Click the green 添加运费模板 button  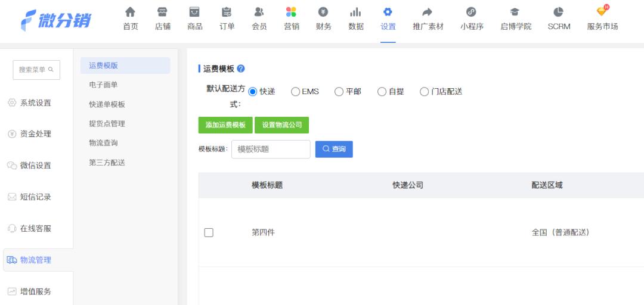(225, 125)
